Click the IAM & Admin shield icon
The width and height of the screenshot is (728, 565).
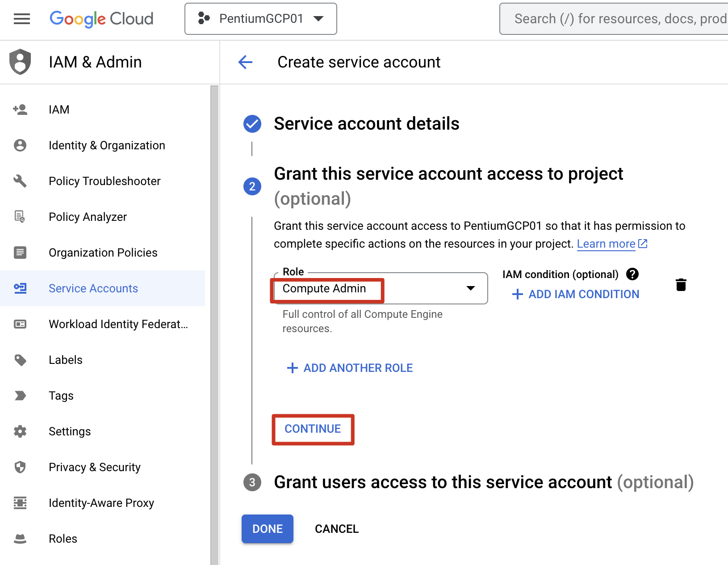click(20, 62)
